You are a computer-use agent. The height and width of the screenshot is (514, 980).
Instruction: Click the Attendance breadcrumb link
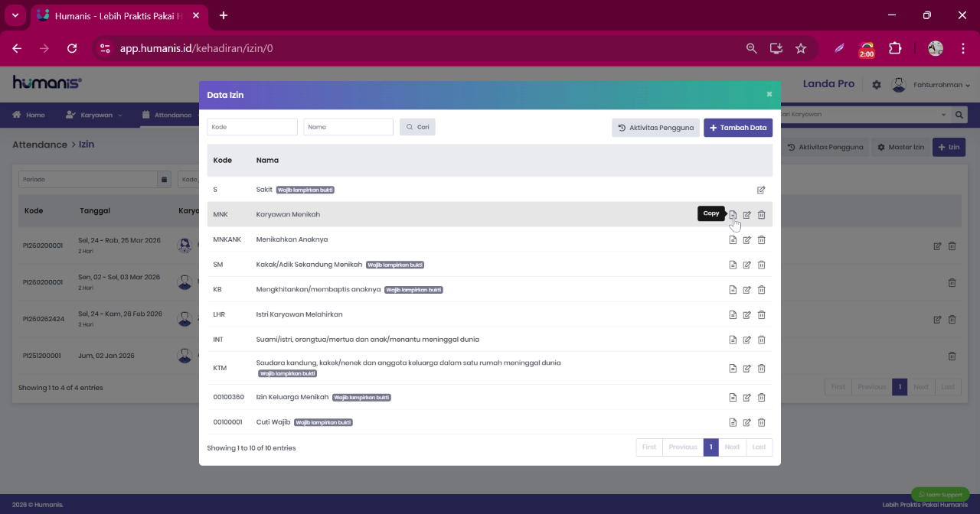40,145
